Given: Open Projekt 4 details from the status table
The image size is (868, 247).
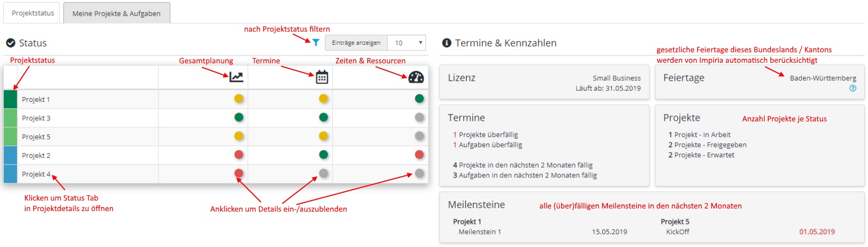Looking at the screenshot, I should coord(36,174).
